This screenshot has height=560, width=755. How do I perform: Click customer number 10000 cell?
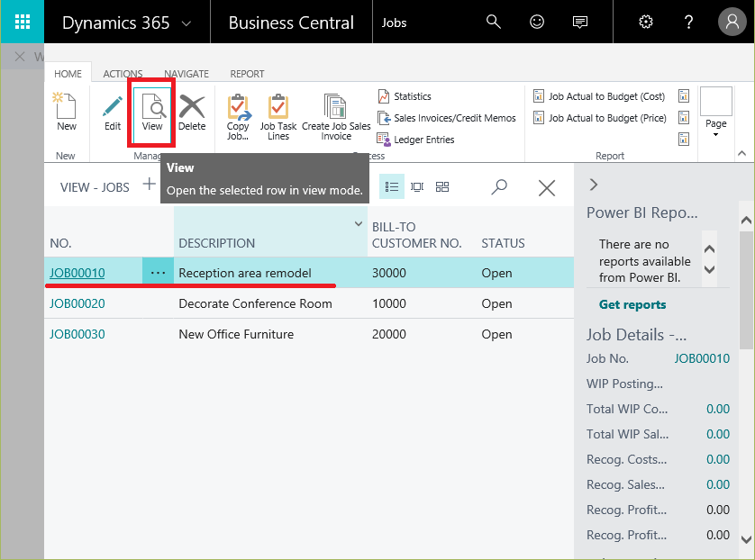[x=388, y=303]
